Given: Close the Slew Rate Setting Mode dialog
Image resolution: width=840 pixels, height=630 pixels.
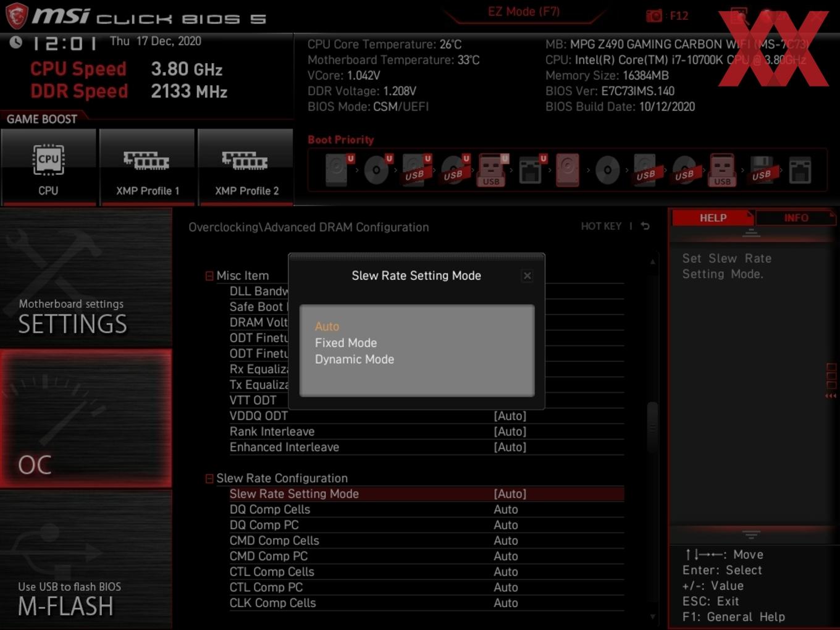Looking at the screenshot, I should (x=527, y=276).
